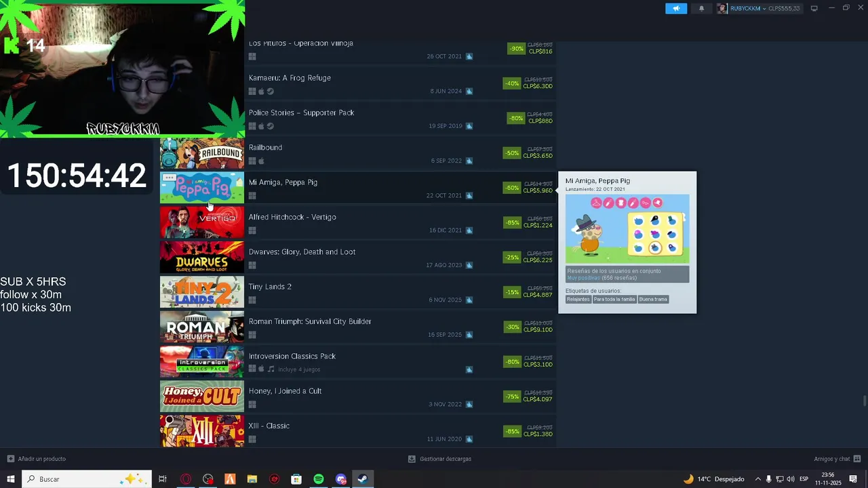868x488 pixels.
Task: Click the Railbound title text
Action: coord(265,147)
